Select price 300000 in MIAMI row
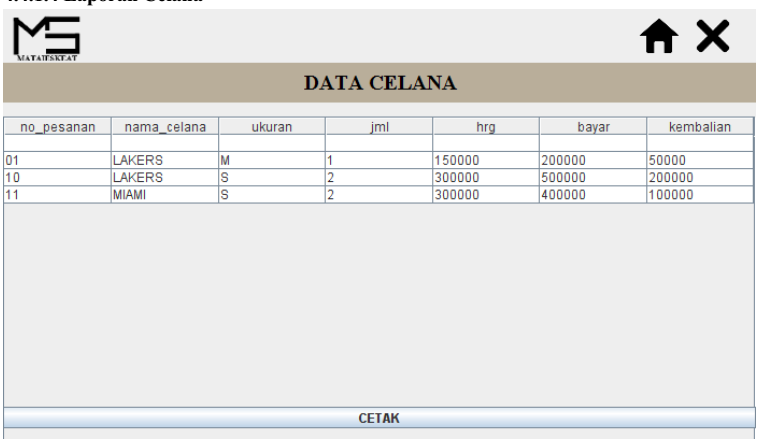The width and height of the screenshot is (759, 442). click(x=486, y=195)
